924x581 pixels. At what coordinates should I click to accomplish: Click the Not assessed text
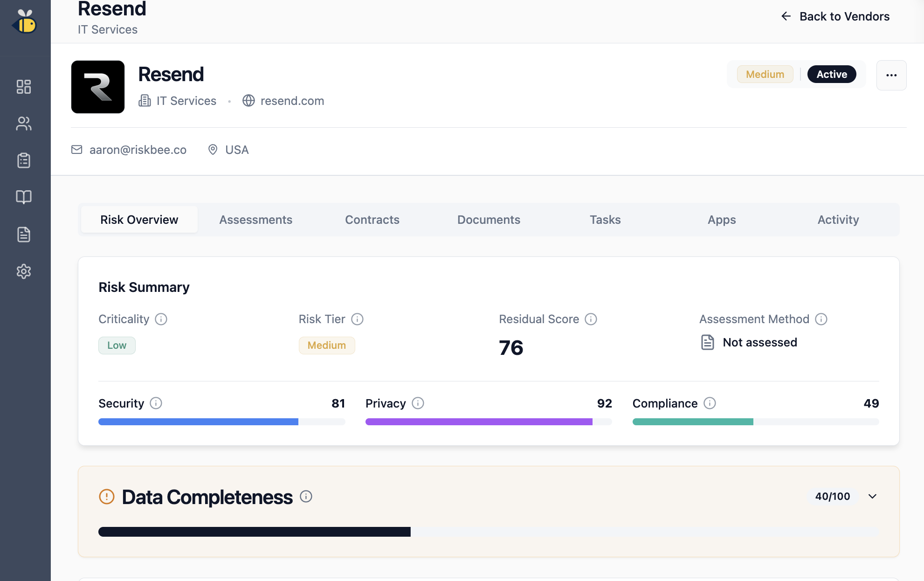[760, 342]
